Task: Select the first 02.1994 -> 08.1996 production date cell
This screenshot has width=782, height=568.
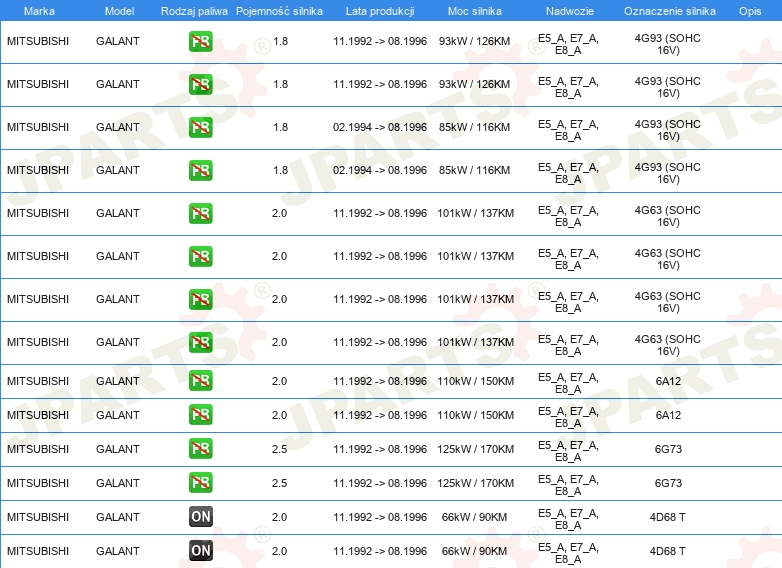Action: tap(379, 127)
